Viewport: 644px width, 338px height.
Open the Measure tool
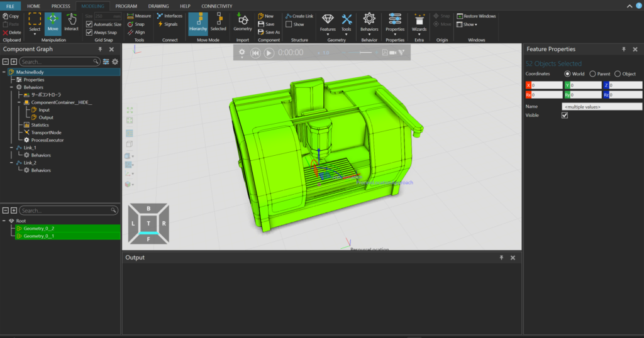(x=138, y=16)
